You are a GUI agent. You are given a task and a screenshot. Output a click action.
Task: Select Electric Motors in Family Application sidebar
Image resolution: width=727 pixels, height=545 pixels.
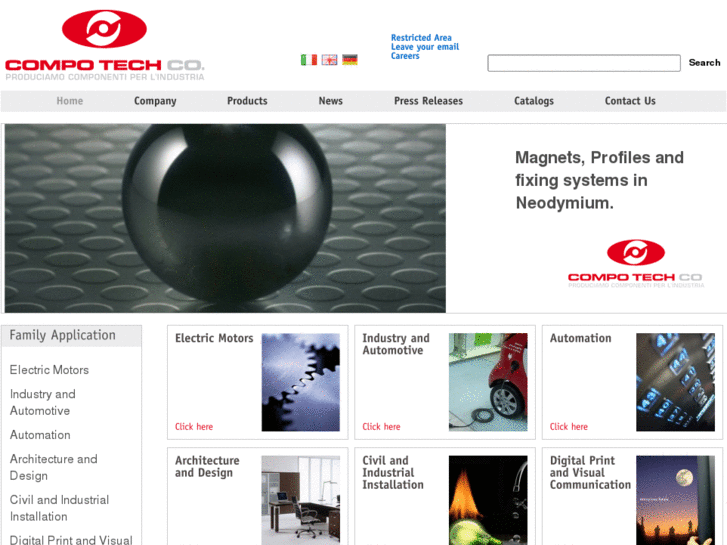tap(49, 370)
